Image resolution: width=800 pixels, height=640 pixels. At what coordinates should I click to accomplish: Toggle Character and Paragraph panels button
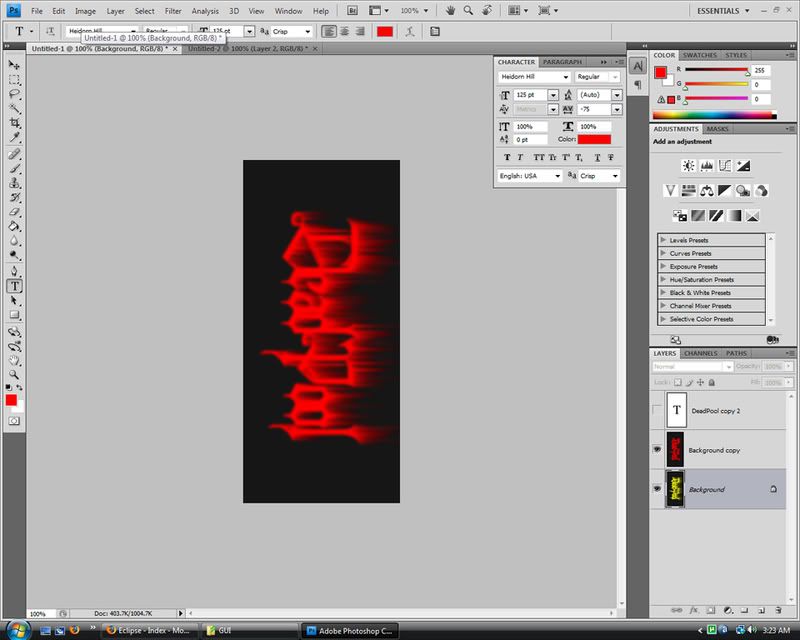pos(434,32)
